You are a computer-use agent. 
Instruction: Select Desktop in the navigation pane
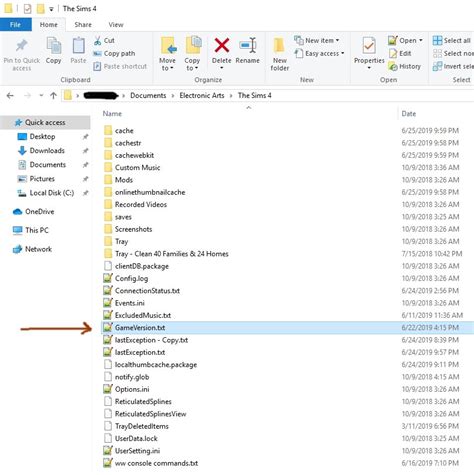pos(42,136)
